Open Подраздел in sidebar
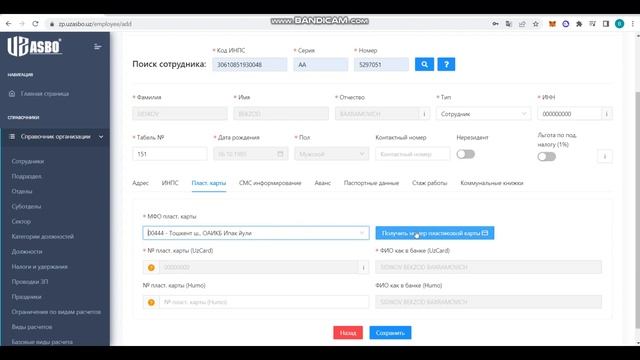This screenshot has height=360, width=640. 27,176
